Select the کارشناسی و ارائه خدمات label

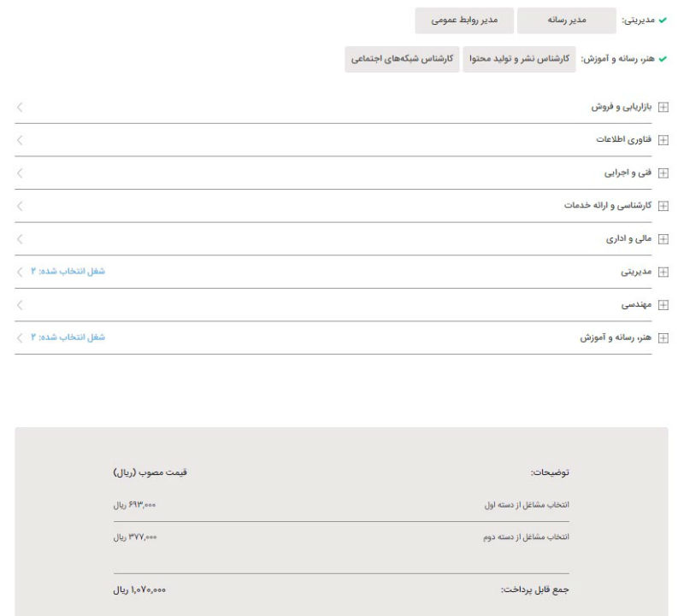click(608, 205)
